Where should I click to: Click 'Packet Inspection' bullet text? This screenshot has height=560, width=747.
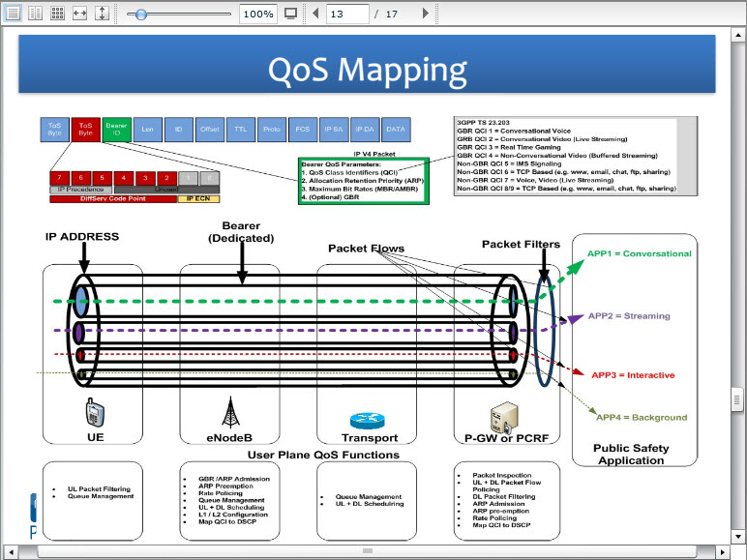(x=501, y=475)
